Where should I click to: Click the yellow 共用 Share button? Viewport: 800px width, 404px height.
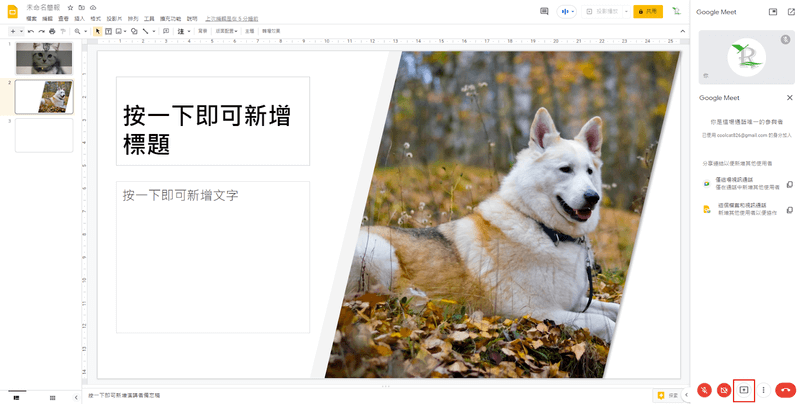pos(648,11)
